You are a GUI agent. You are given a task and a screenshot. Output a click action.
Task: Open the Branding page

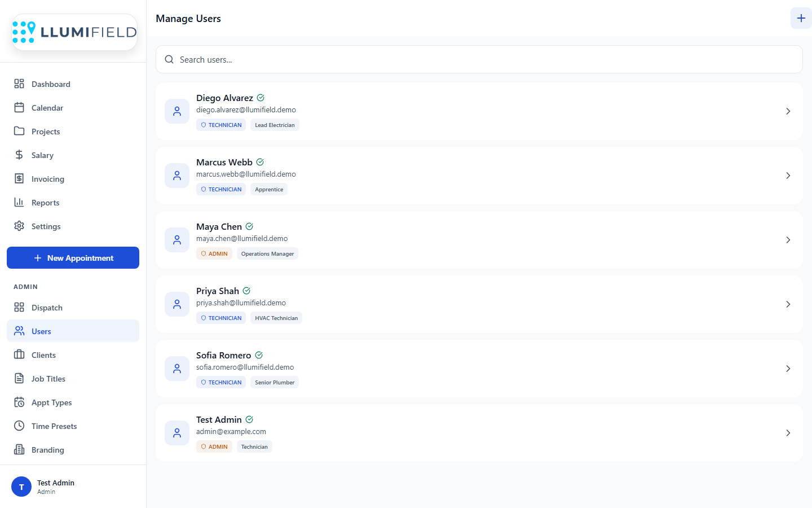[x=73, y=450]
